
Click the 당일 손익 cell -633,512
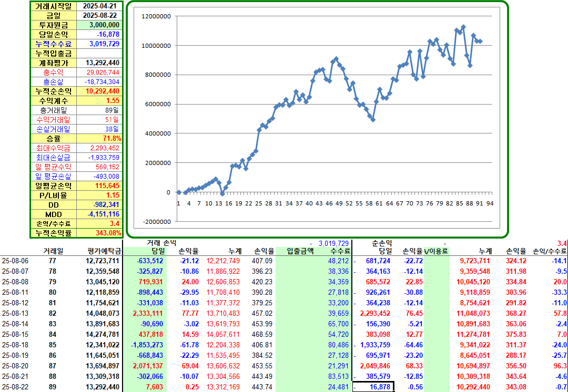pyautogui.click(x=150, y=261)
